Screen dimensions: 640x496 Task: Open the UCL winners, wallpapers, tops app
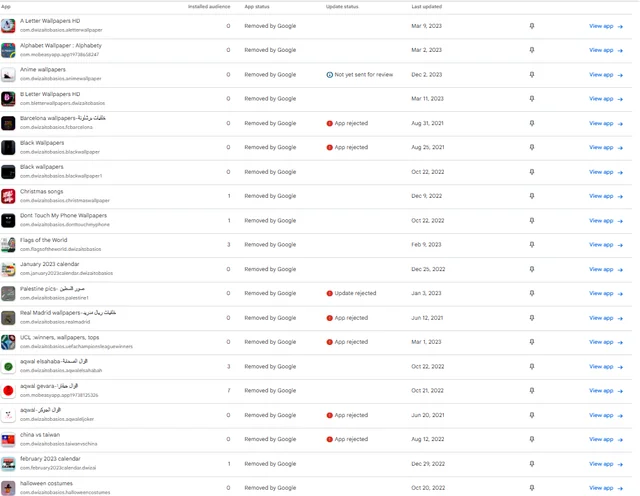click(x=59, y=337)
